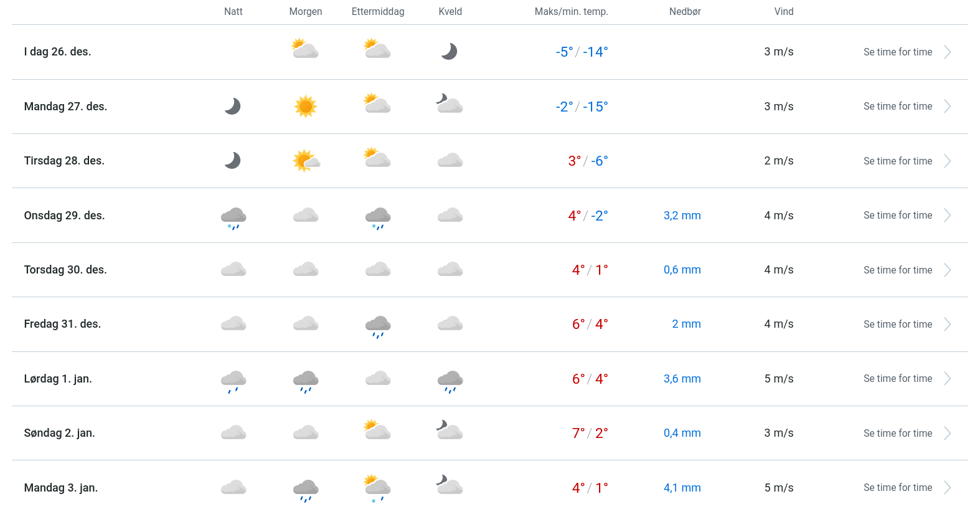Click the rain icon for Lørdag 1. jan. evening

tap(450, 381)
